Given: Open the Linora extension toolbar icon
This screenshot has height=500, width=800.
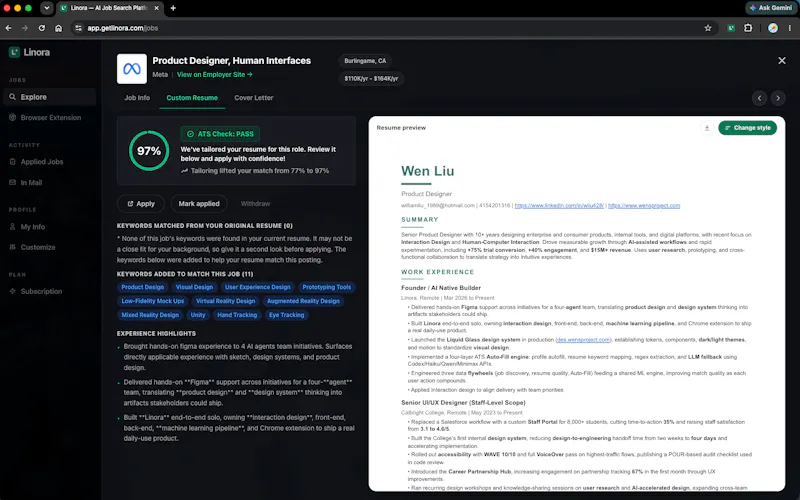Looking at the screenshot, I should click(731, 28).
